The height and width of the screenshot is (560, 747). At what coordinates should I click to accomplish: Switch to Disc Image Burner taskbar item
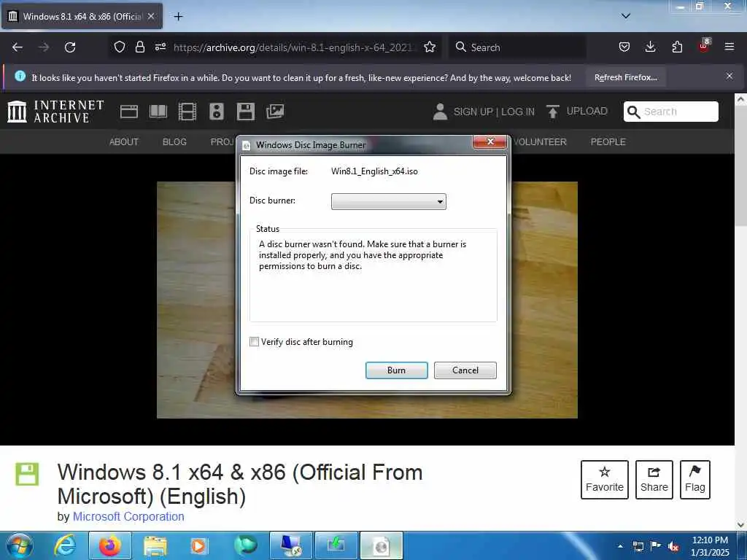pos(382,546)
